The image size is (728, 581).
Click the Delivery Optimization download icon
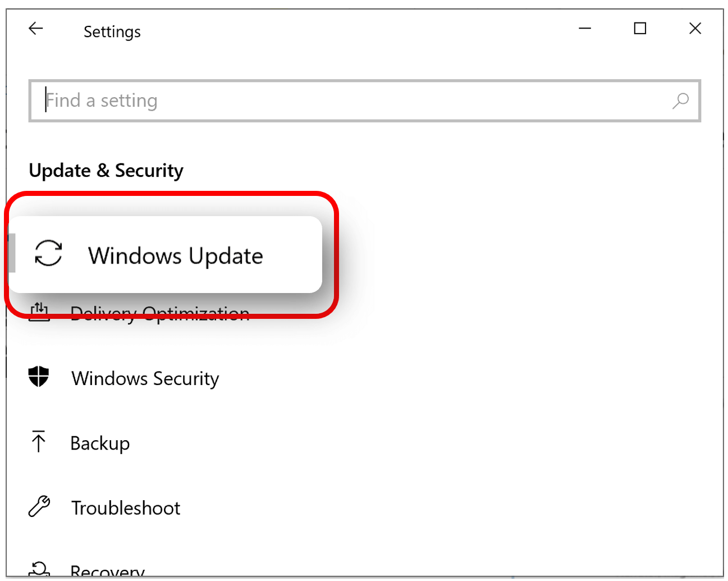(39, 313)
